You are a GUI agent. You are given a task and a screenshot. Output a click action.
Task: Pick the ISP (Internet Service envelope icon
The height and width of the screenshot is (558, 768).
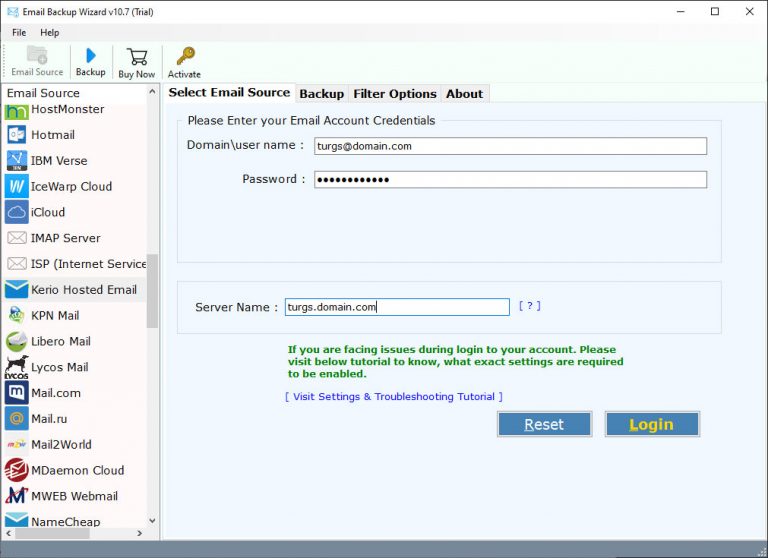[x=17, y=264]
